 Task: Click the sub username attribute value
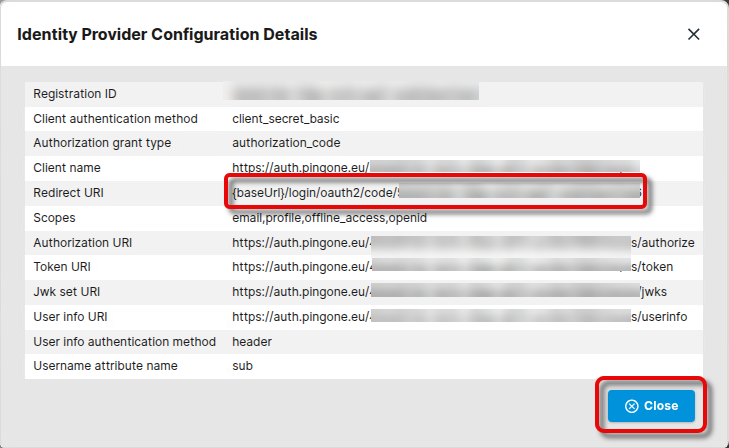(x=242, y=366)
